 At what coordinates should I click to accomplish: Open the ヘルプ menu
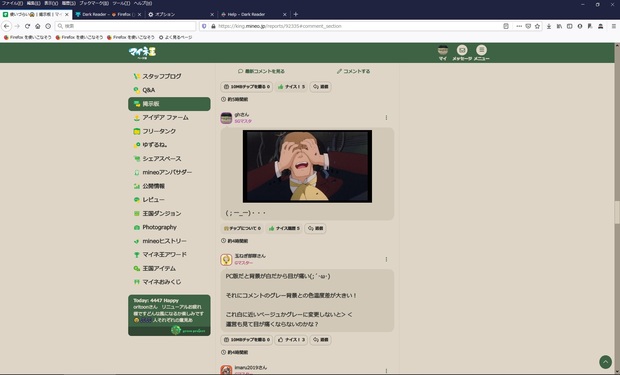[x=142, y=3]
